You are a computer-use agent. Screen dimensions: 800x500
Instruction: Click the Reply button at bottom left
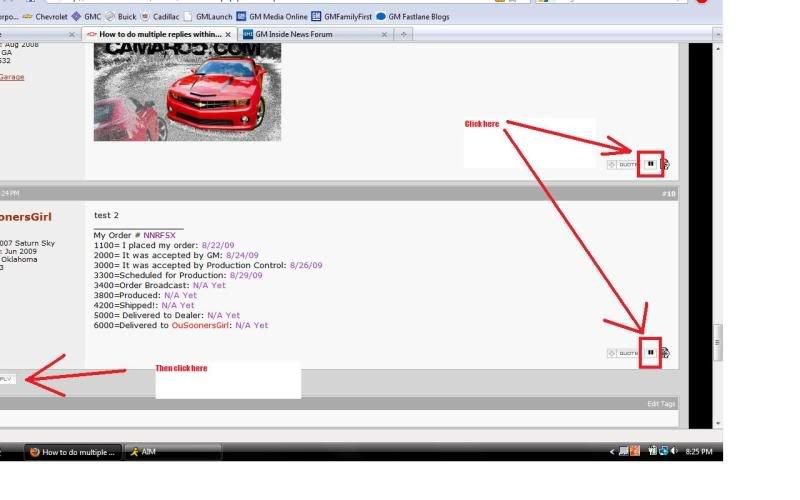click(6, 379)
